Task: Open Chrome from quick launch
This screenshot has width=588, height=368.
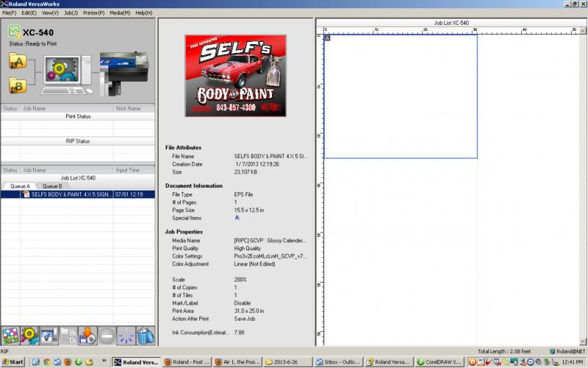Action: 46,362
